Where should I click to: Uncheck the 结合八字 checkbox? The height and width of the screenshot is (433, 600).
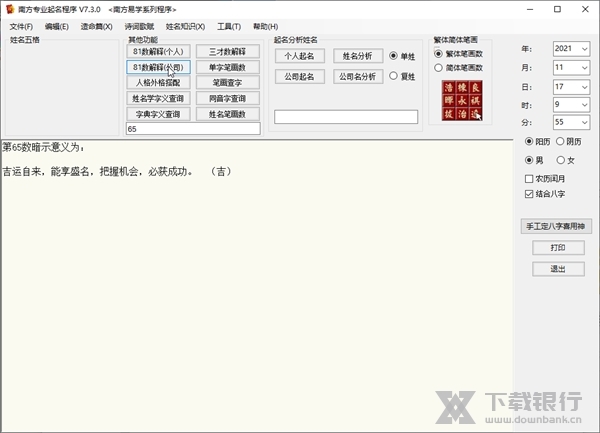pos(529,194)
